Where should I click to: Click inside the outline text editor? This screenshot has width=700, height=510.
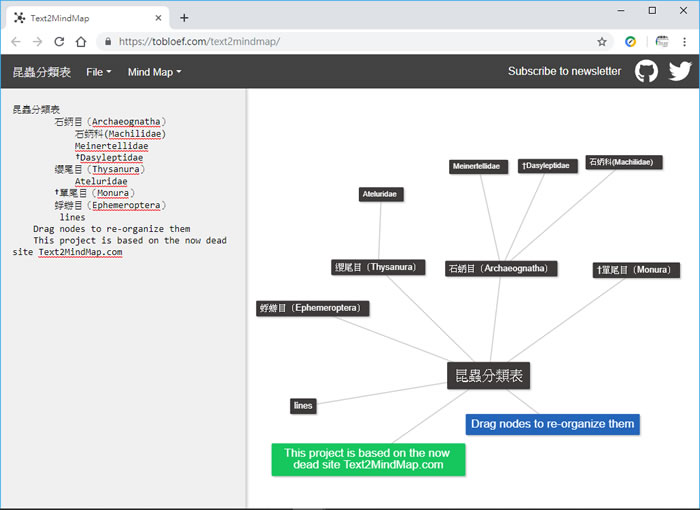(x=120, y=350)
